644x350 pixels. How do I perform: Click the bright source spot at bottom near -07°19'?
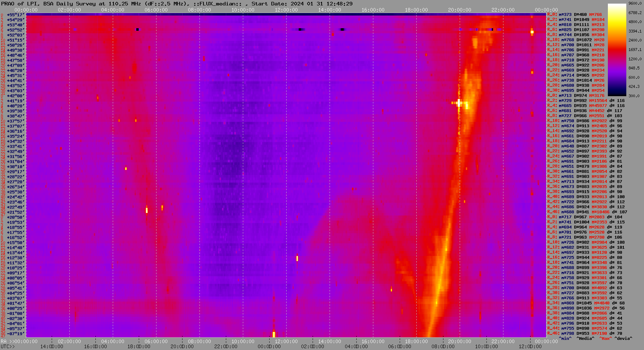274,334
